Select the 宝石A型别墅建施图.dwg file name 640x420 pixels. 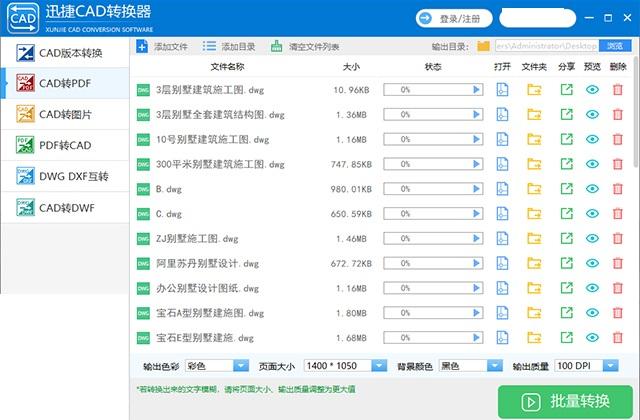[x=210, y=313]
